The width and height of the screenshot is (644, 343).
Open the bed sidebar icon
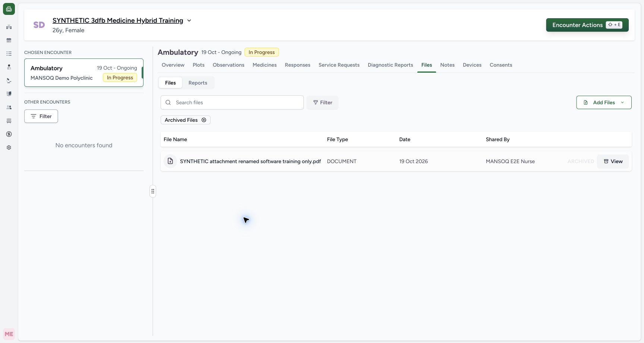pos(9,121)
